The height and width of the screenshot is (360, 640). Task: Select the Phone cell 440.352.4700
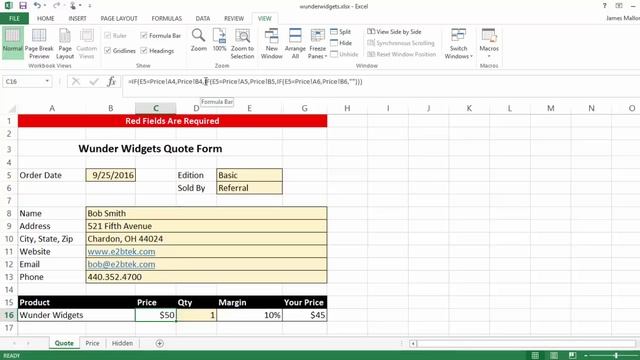[x=207, y=277]
